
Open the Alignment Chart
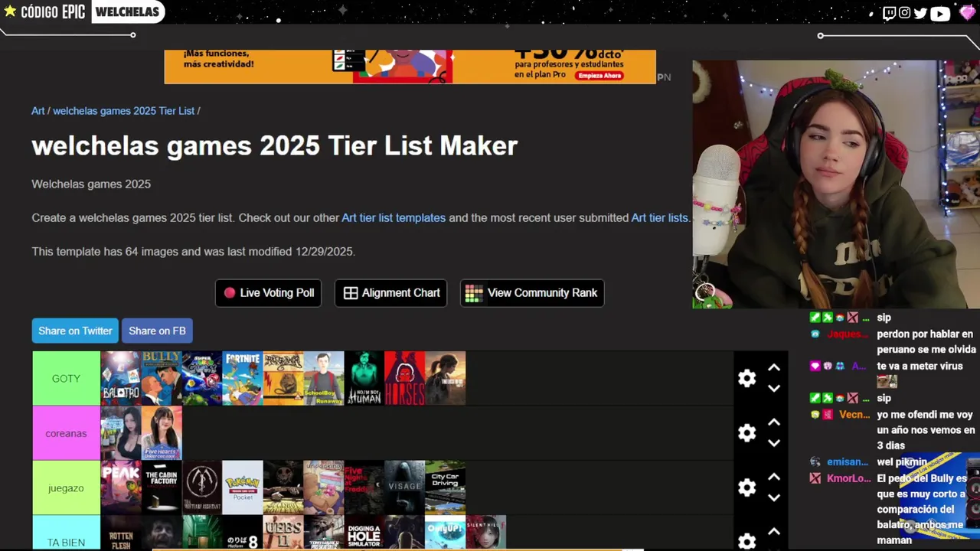[x=391, y=293]
